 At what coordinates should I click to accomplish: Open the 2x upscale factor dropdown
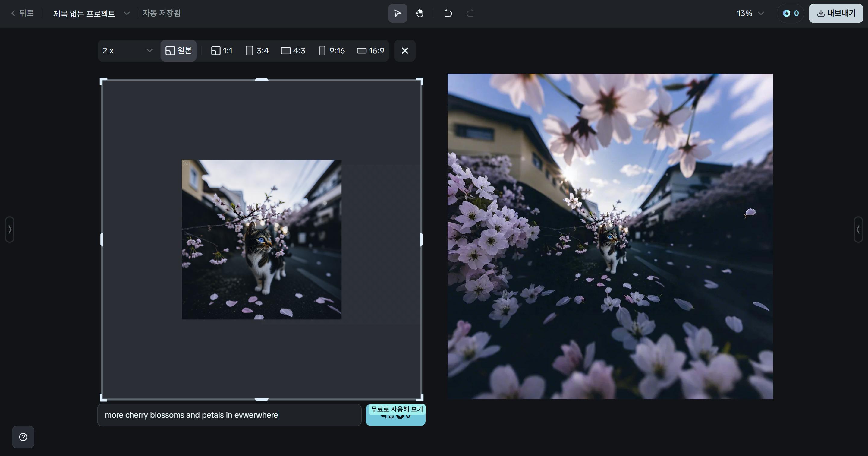[x=127, y=51]
